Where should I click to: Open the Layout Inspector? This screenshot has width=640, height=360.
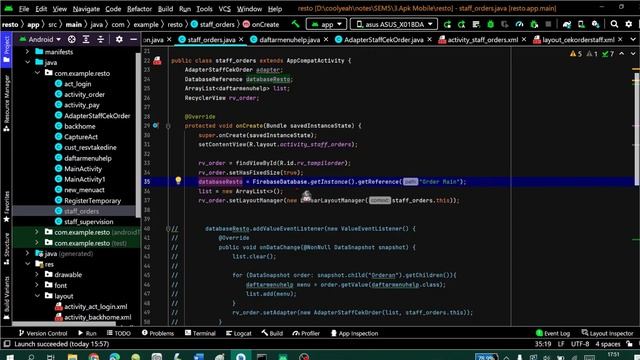[x=607, y=333]
